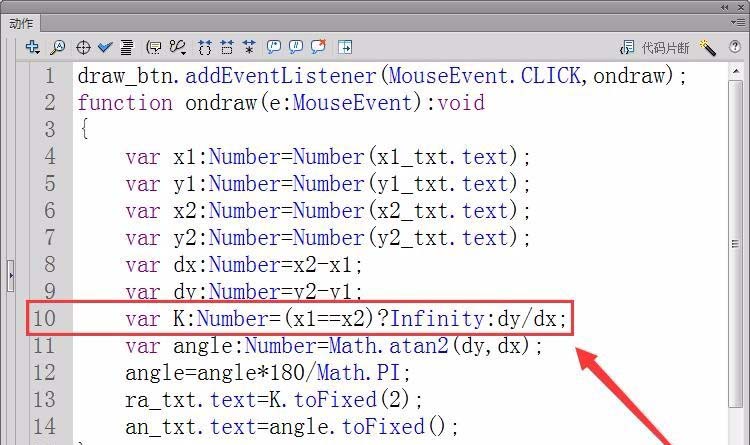The height and width of the screenshot is (445, 750).
Task: Close the Actions panel with the X
Action: (x=741, y=7)
